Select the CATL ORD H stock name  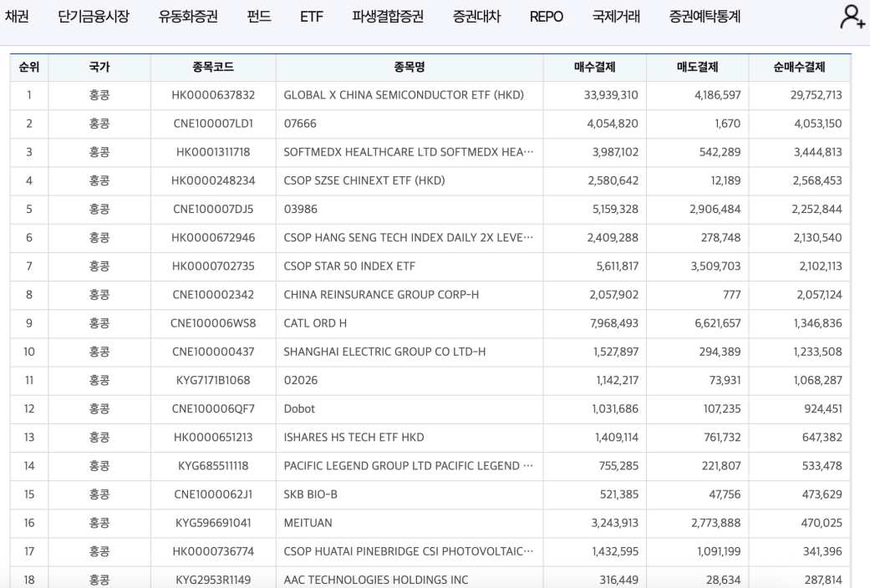click(x=315, y=323)
